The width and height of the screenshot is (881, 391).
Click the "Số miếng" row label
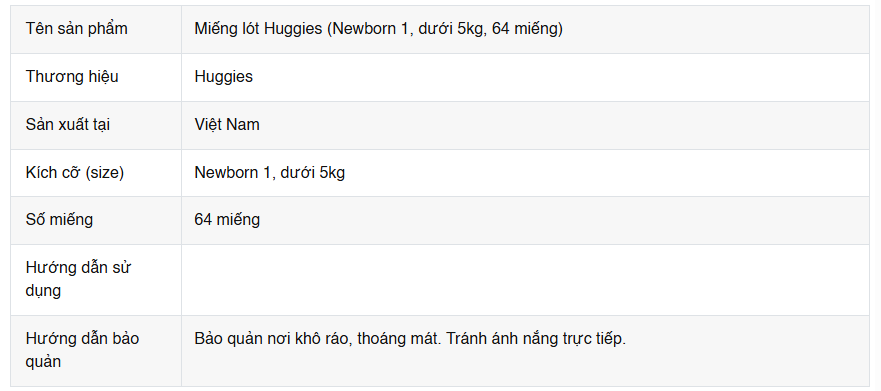click(x=59, y=219)
